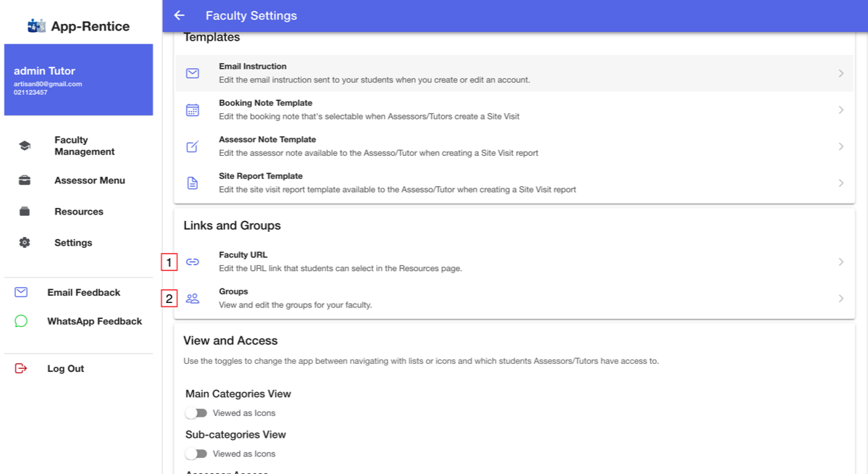Click the Faculty URL link icon
868x474 pixels.
pos(193,262)
